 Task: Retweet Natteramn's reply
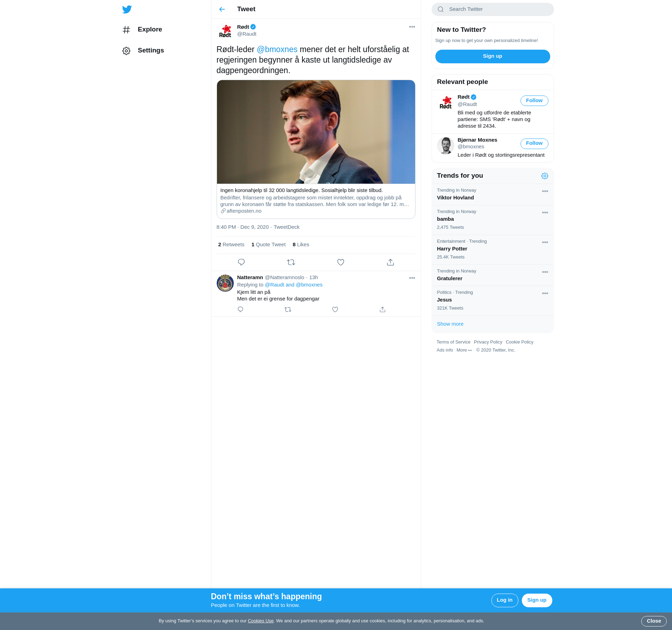(x=288, y=310)
